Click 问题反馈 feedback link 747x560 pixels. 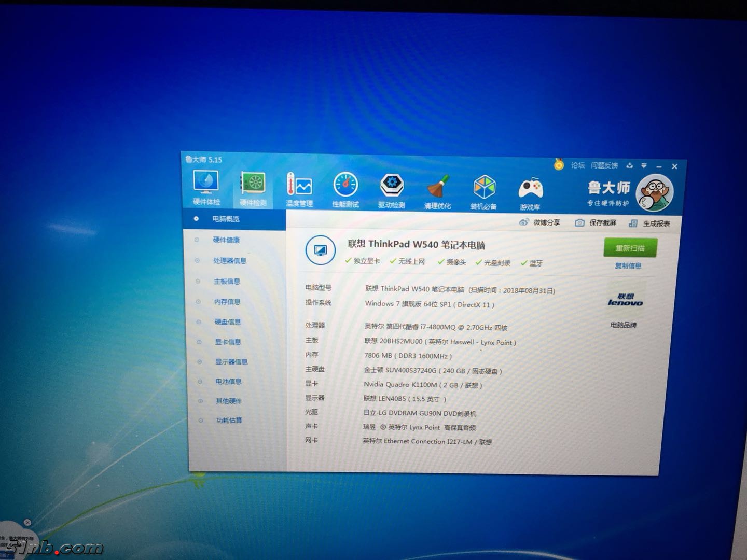point(604,165)
